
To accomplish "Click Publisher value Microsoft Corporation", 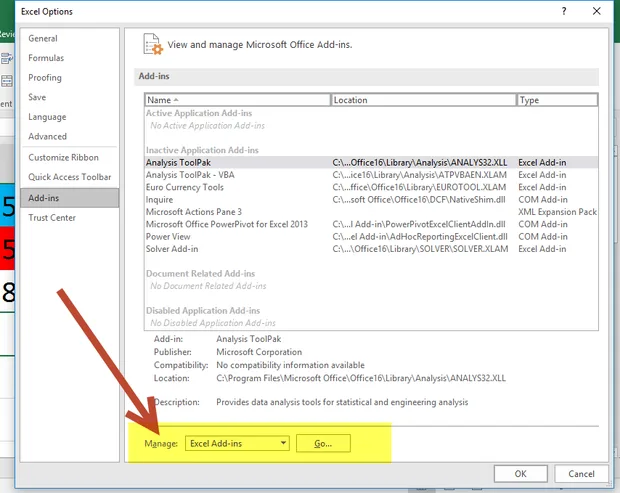I will (259, 352).
